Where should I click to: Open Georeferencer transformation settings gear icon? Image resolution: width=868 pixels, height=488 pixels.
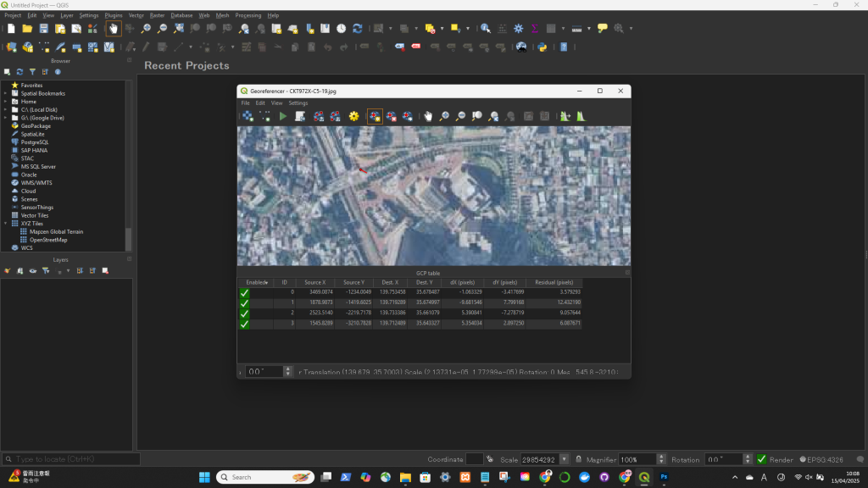click(x=354, y=116)
